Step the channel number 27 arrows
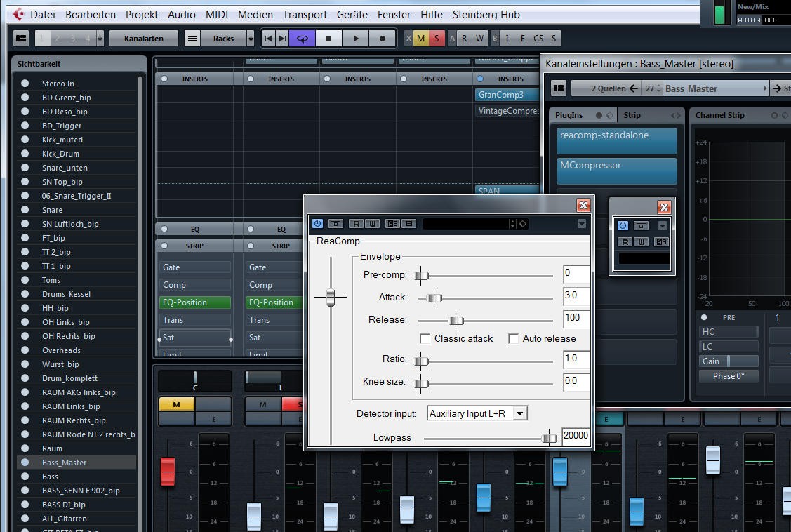 coord(658,88)
